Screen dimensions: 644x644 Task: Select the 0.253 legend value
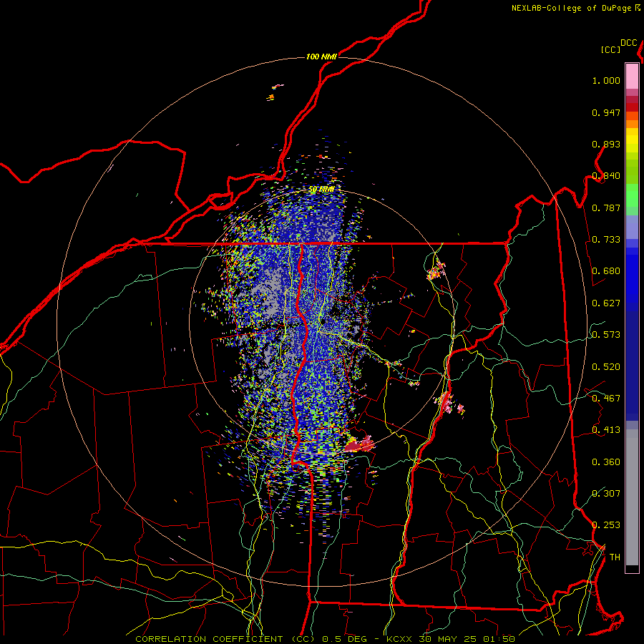pyautogui.click(x=606, y=525)
